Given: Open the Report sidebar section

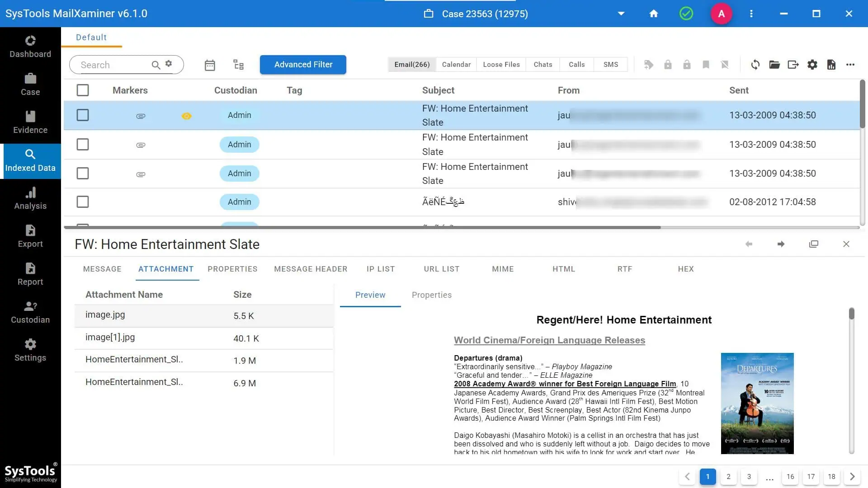Looking at the screenshot, I should [x=30, y=275].
